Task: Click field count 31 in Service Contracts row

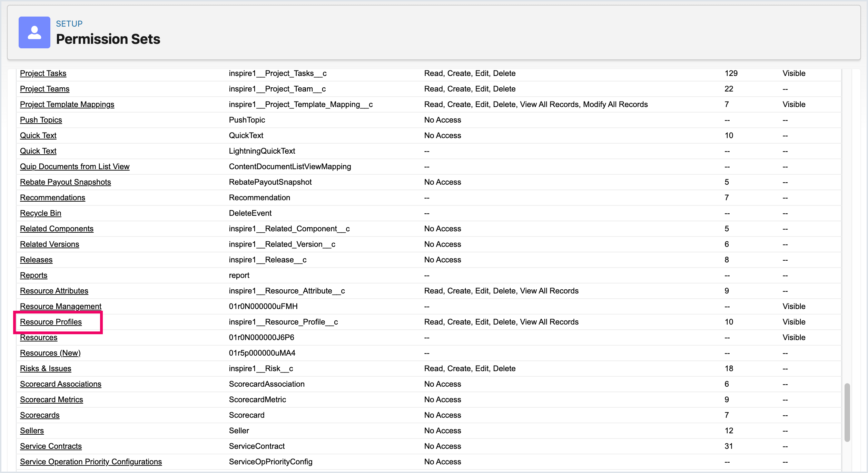Action: (729, 446)
